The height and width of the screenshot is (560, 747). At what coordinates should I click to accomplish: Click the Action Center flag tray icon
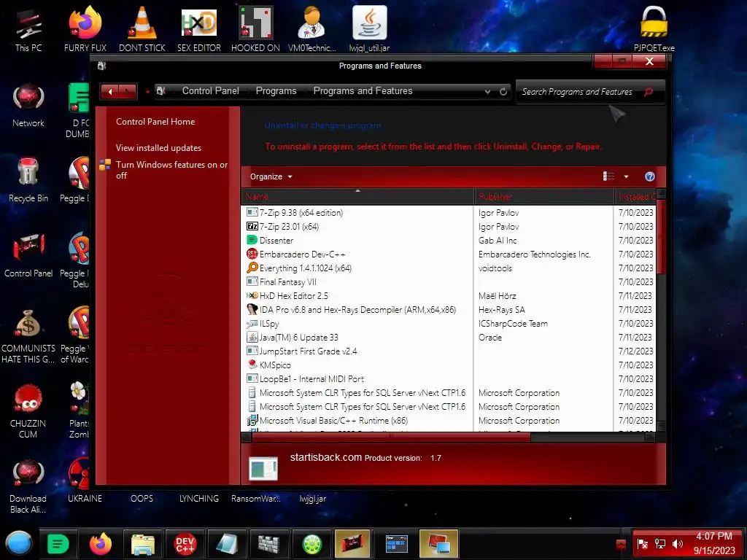pyautogui.click(x=643, y=544)
